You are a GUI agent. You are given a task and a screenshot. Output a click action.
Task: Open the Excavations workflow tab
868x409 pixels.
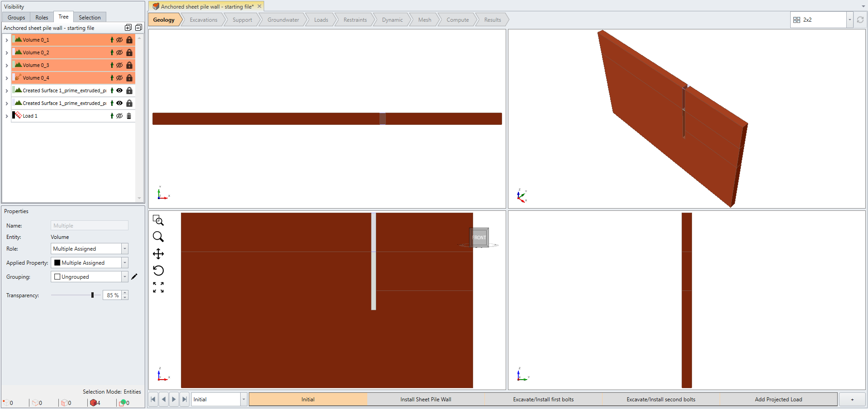(204, 20)
